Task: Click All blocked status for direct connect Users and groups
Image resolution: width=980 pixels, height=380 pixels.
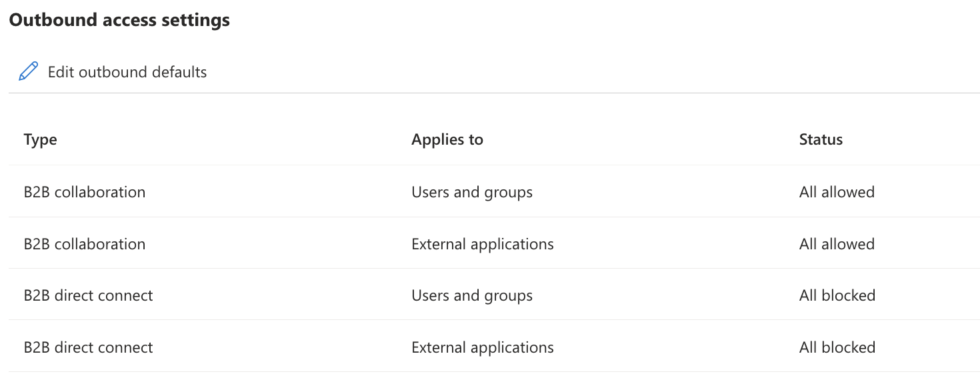Action: 837,295
